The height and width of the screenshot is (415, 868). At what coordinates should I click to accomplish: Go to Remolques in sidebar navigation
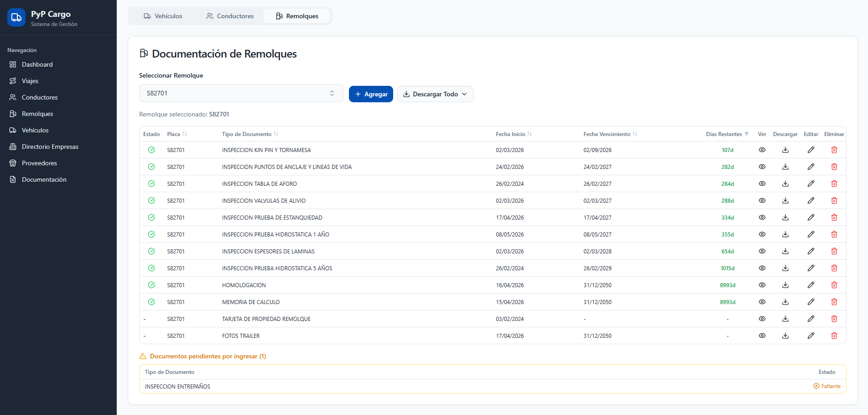click(58, 114)
